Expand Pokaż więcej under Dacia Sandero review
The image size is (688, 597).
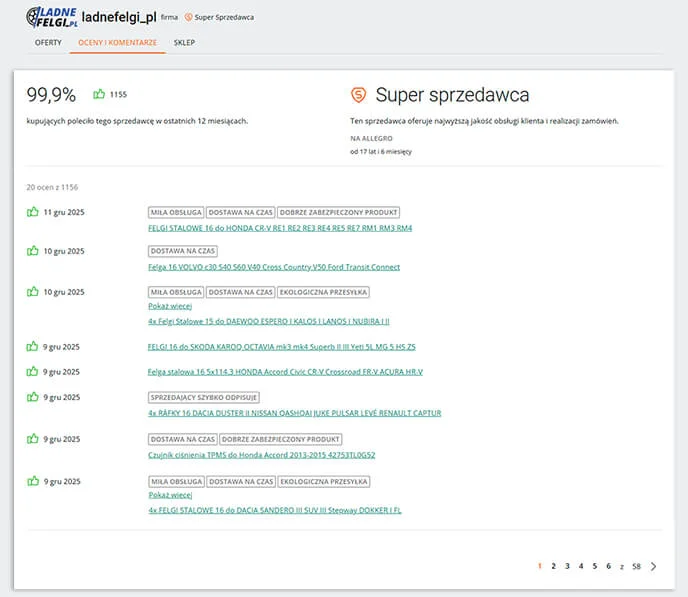(170, 495)
